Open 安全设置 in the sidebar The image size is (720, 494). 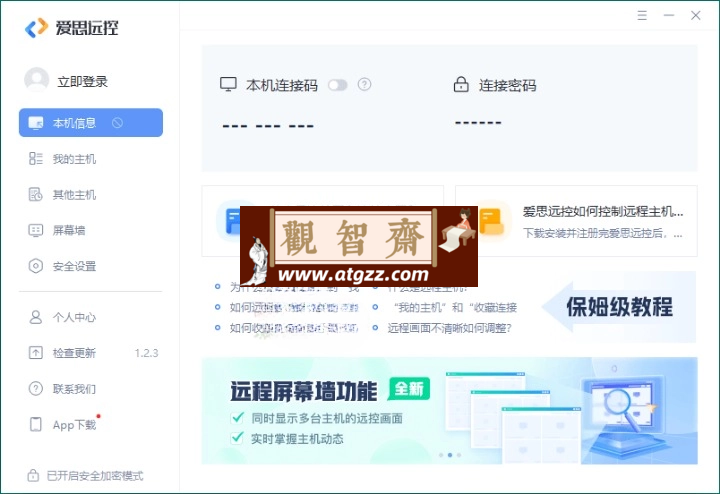[x=74, y=266]
